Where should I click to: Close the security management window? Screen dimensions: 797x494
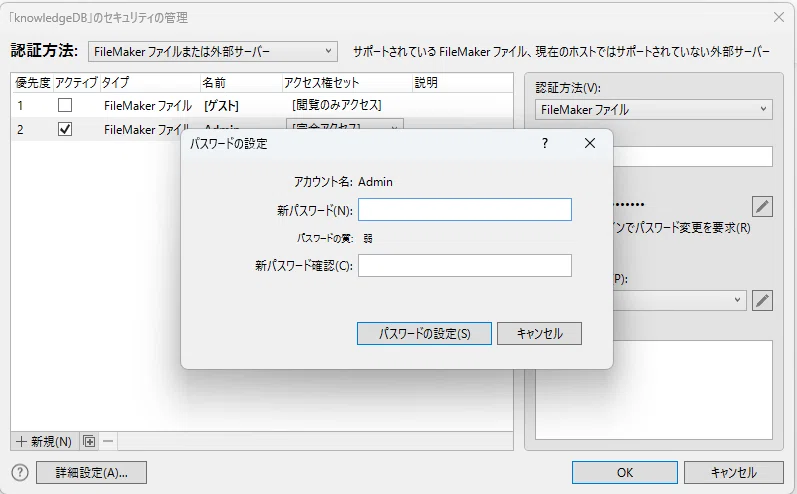click(778, 17)
